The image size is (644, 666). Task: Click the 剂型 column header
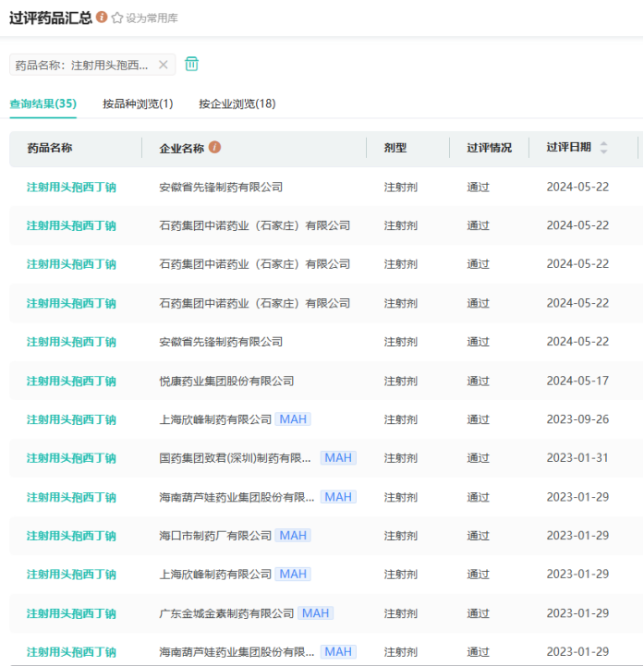[395, 148]
